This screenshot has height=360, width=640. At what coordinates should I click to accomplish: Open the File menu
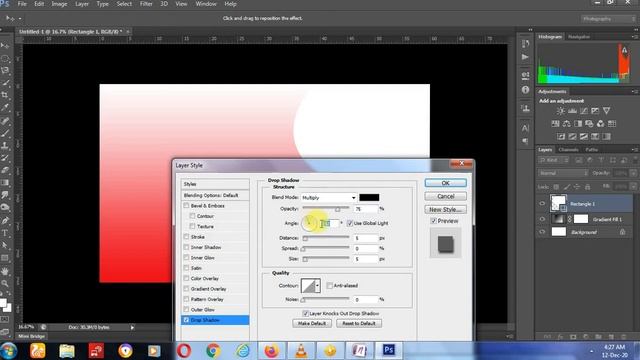click(x=22, y=4)
